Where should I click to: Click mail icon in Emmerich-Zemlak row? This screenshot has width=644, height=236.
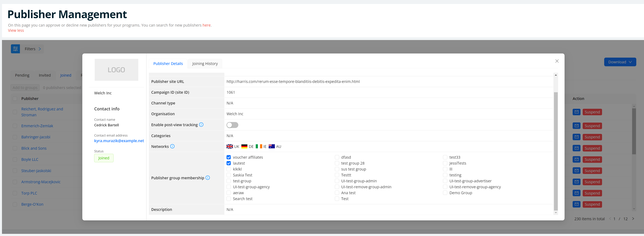tap(577, 126)
